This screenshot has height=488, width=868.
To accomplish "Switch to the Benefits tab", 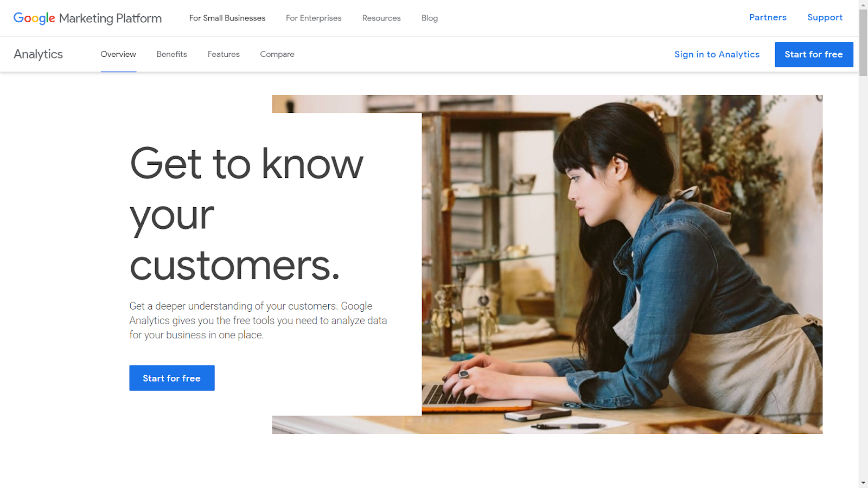I will click(x=172, y=54).
